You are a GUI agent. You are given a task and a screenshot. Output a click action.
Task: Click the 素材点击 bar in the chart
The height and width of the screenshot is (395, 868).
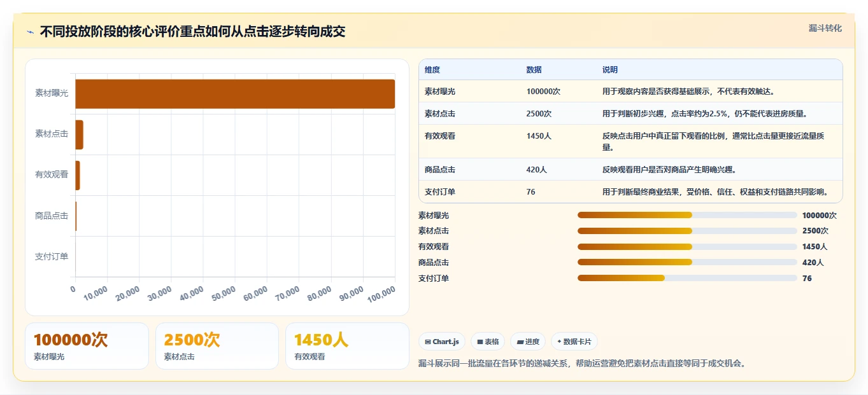coord(80,134)
